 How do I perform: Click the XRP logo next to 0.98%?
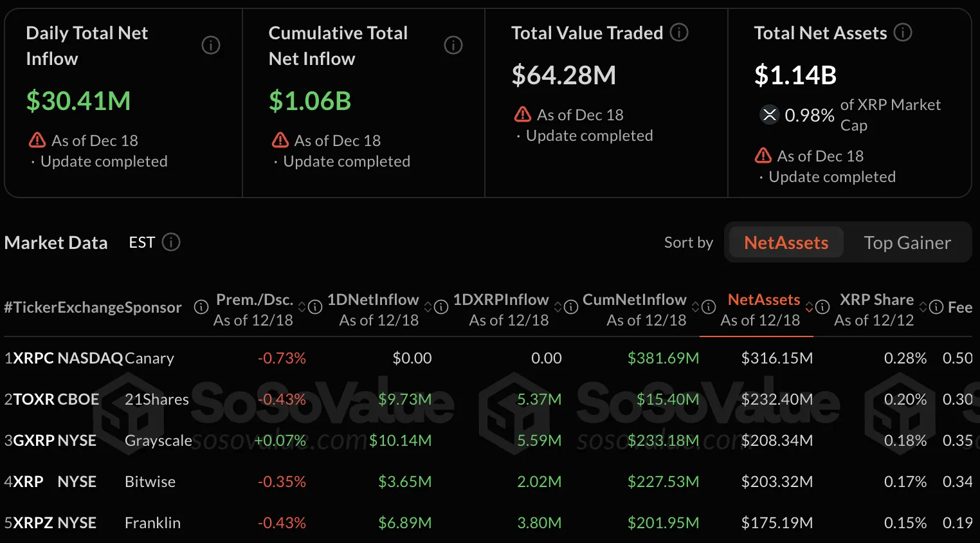point(769,115)
